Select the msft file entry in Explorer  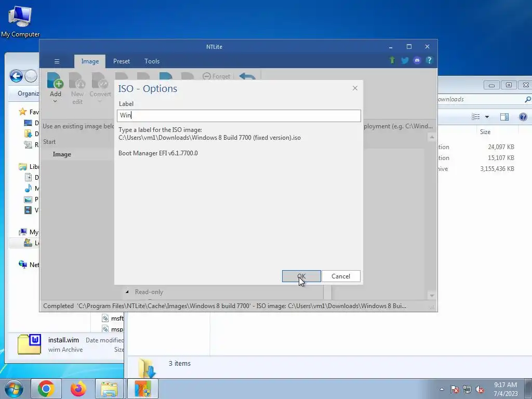click(113, 318)
